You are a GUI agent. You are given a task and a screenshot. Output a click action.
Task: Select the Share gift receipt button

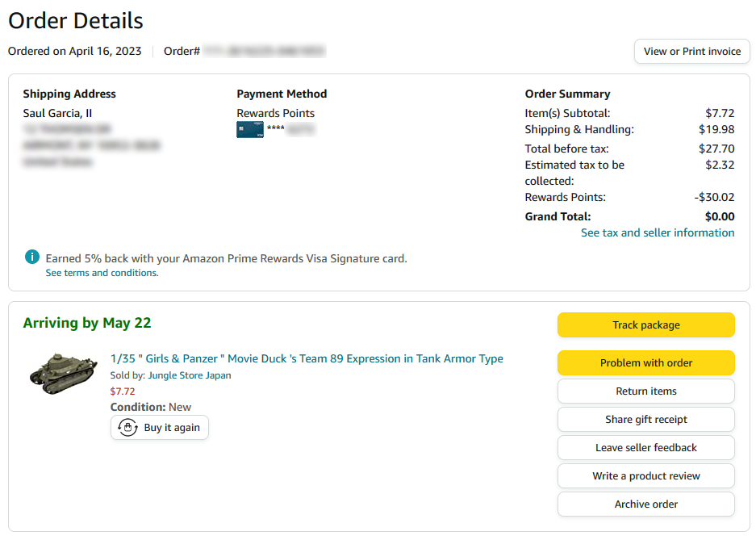(x=645, y=420)
